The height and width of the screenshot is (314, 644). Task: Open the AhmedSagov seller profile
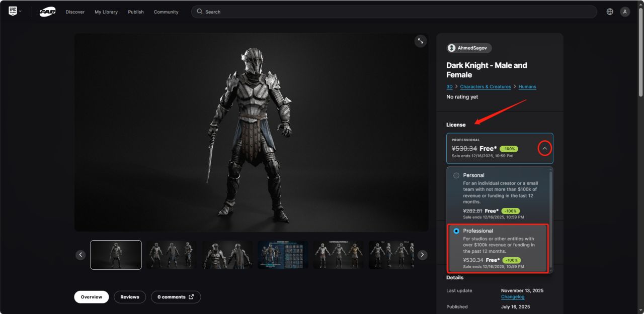click(469, 48)
